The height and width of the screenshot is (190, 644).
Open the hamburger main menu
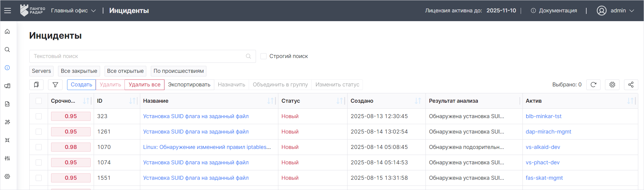(x=8, y=11)
